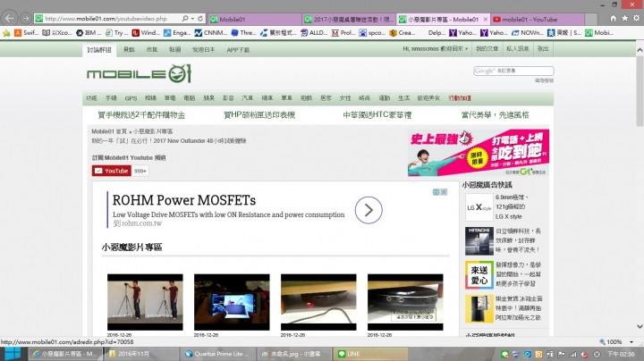Viewport: 644px width, 361px height.
Task: Add to favorites bar star icon
Action: click(6, 33)
